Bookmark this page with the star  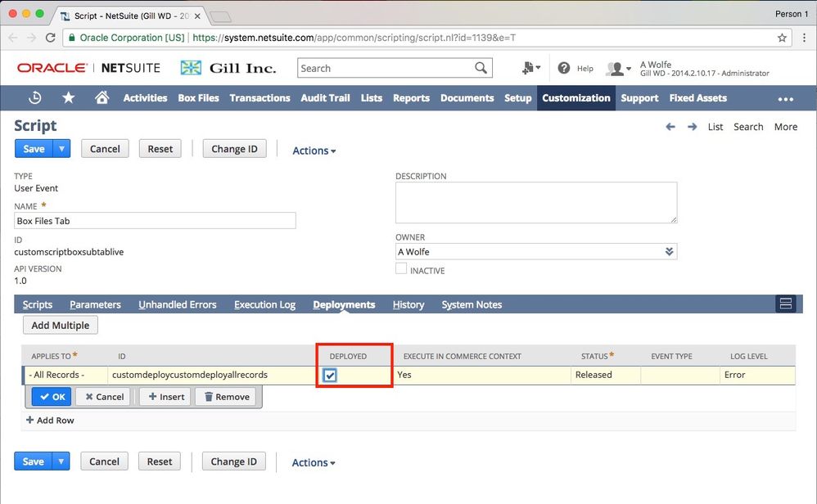pyautogui.click(x=782, y=38)
